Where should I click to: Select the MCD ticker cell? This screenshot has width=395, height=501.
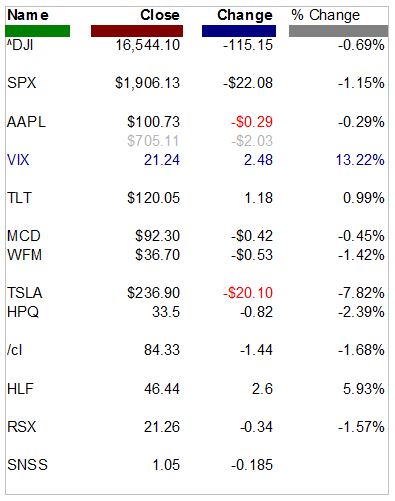[24, 236]
